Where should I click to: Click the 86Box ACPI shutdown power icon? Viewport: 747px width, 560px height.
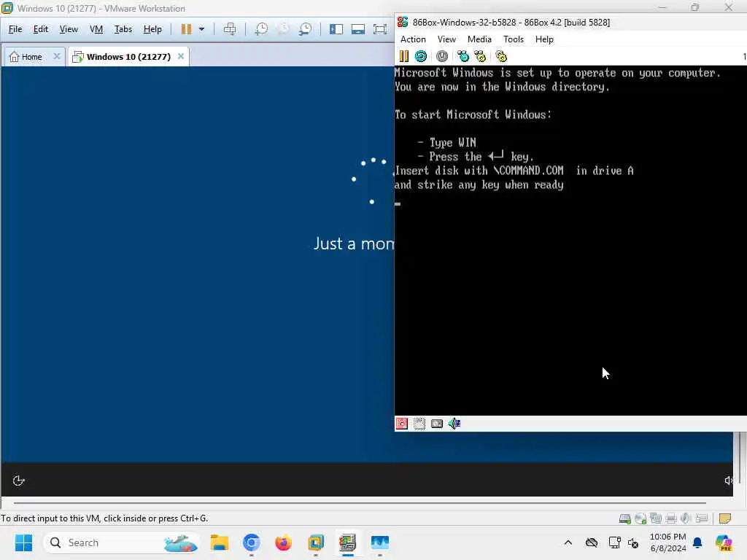pos(442,56)
